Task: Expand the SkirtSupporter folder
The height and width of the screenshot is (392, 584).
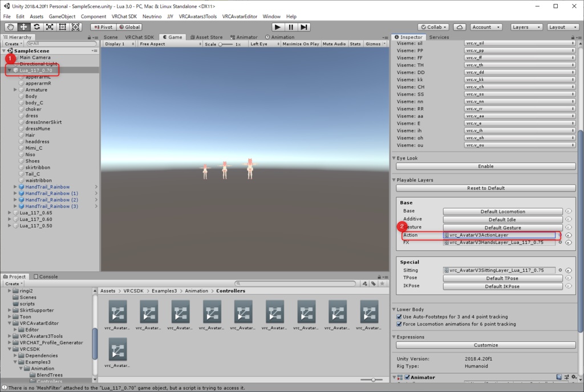Action: (x=9, y=310)
